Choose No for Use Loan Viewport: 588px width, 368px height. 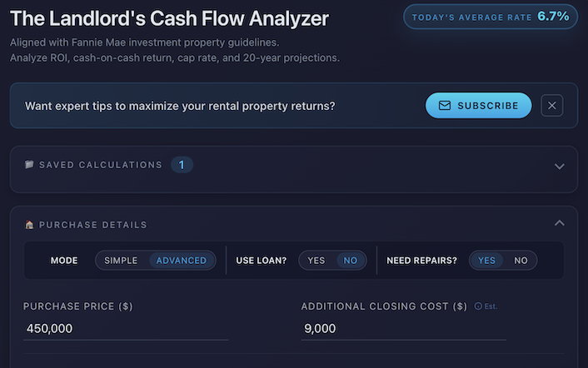pyautogui.click(x=351, y=261)
